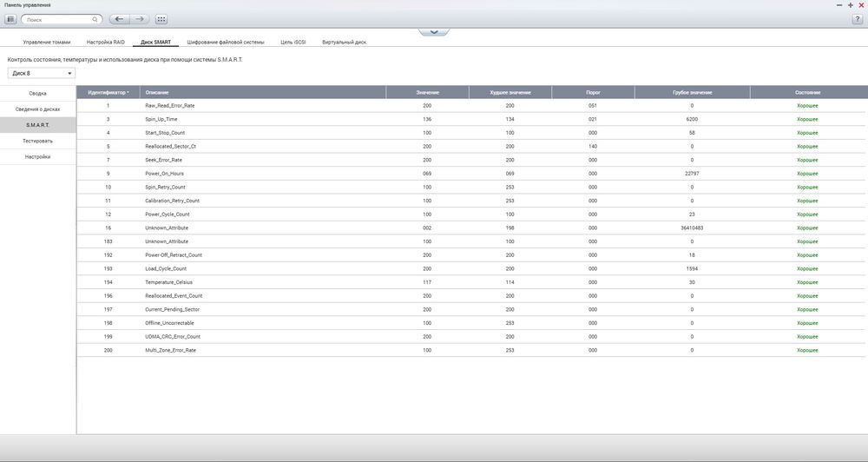
Task: Click the Состояние column header
Action: point(807,93)
